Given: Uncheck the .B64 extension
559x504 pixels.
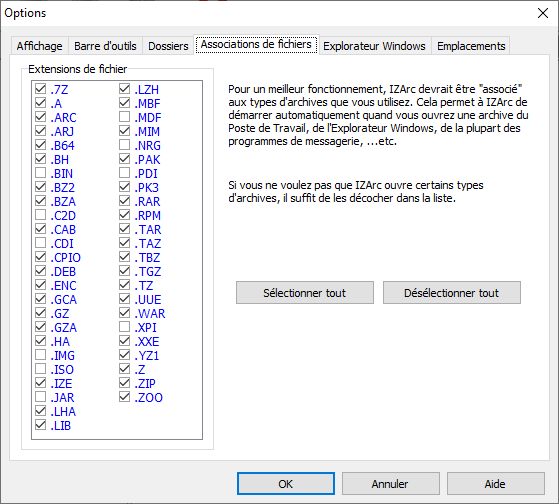Looking at the screenshot, I should point(41,145).
